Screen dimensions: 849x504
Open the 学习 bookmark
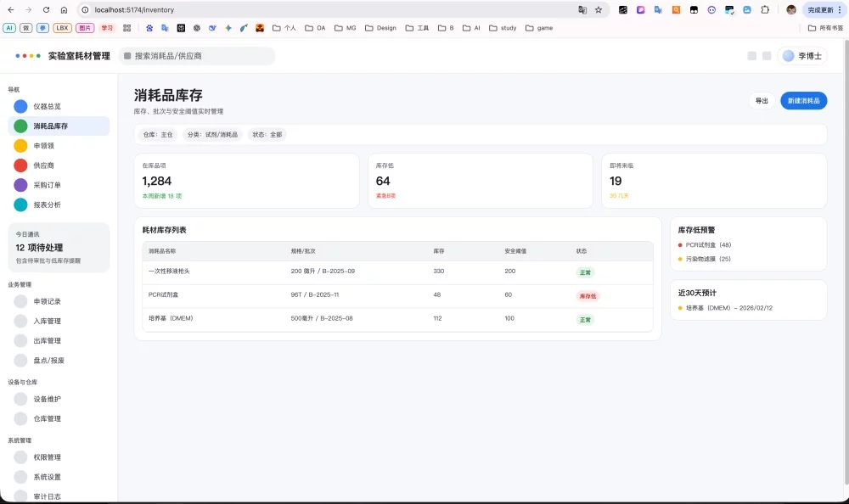click(x=107, y=28)
